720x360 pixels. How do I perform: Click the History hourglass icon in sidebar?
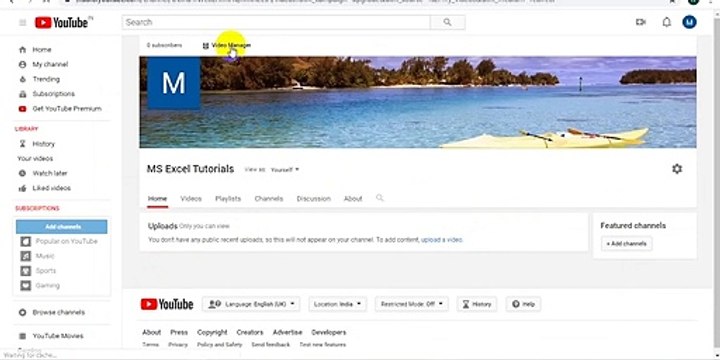[22, 144]
